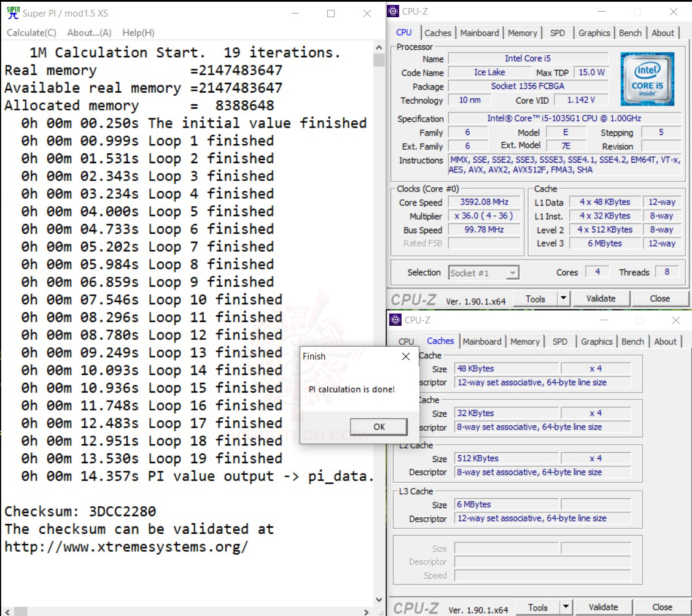Switch to Caches tab in upper CPU-Z
Screen dimensions: 692x616
pyautogui.click(x=437, y=33)
